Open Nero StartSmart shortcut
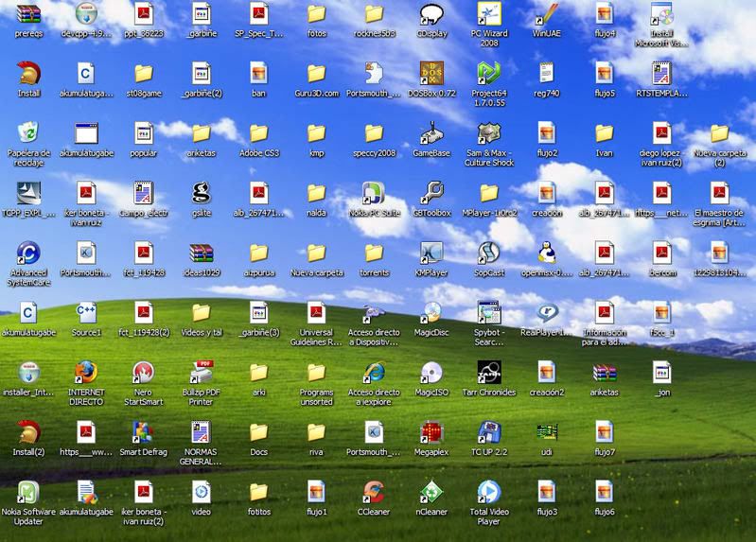The height and width of the screenshot is (542, 756). (143, 373)
